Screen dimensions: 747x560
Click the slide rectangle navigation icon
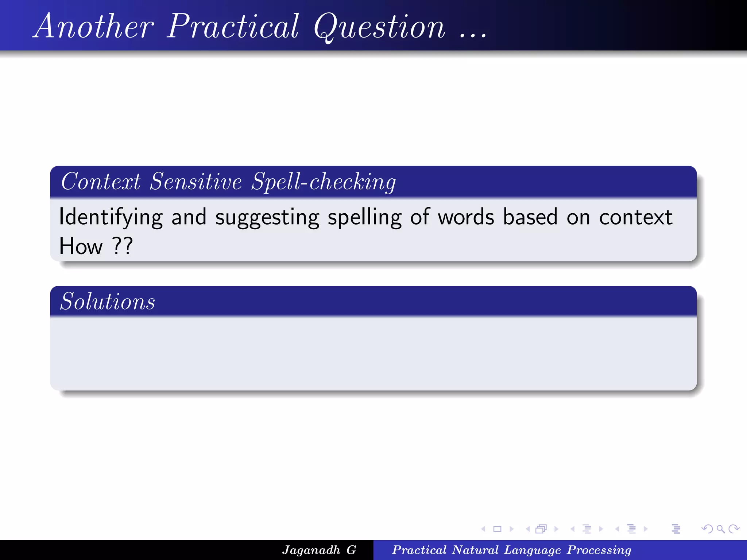point(497,529)
